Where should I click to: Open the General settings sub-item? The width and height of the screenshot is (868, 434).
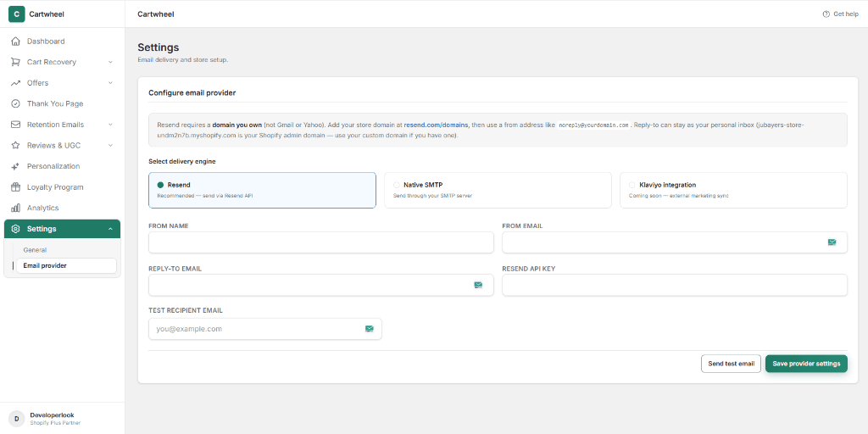66,250
